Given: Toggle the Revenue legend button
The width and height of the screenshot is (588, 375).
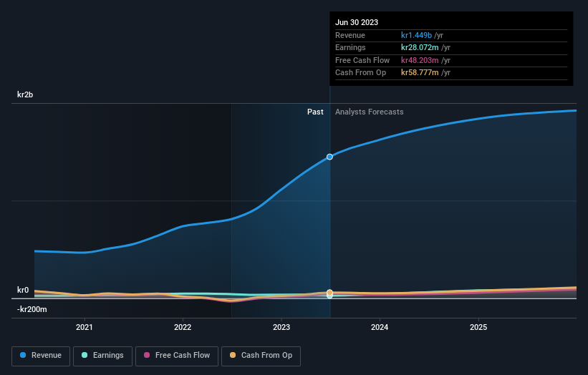Looking at the screenshot, I should point(41,356).
